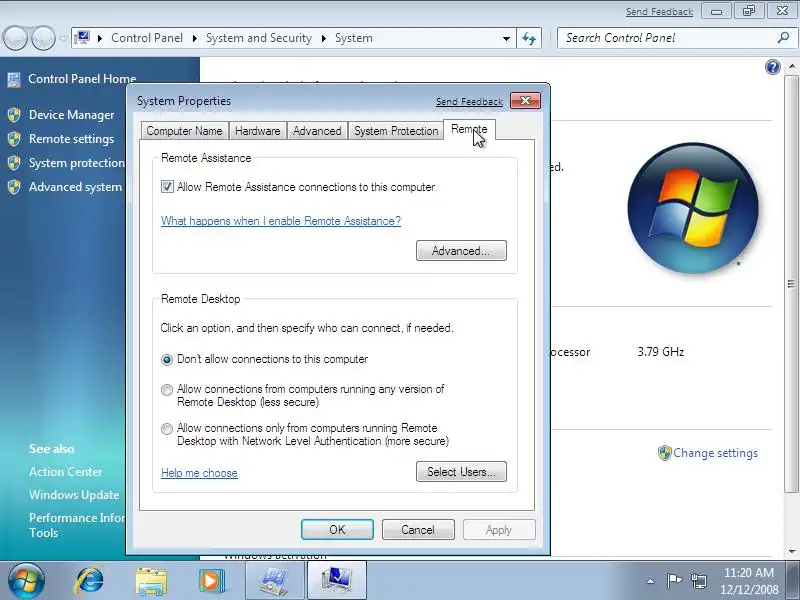Viewport: 800px width, 600px height.
Task: Click the Action Center flag tray icon
Action: [x=674, y=581]
